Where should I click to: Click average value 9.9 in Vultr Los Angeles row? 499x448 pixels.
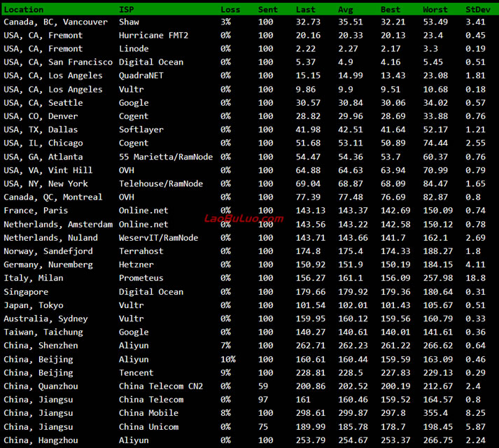click(345, 90)
